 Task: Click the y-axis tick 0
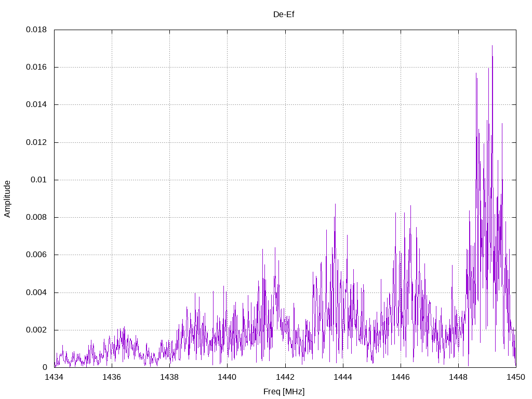[45, 367]
